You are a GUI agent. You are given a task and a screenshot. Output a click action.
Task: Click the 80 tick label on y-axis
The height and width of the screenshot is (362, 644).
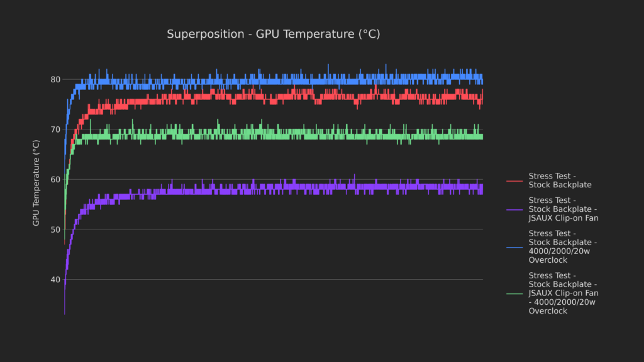(55, 79)
